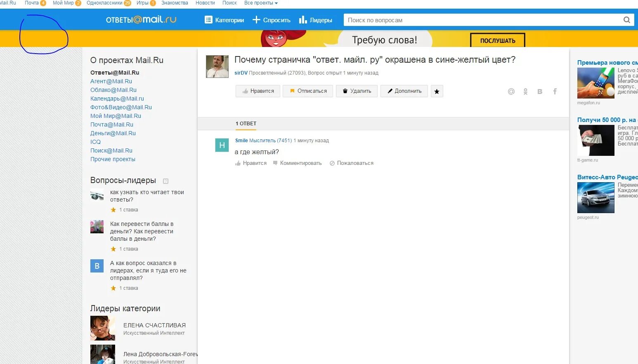Click the green H avatar of answerer
The image size is (638, 364).
222,145
